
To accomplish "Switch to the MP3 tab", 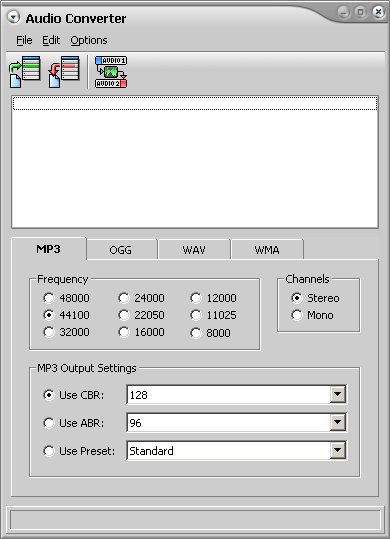I will (48, 249).
